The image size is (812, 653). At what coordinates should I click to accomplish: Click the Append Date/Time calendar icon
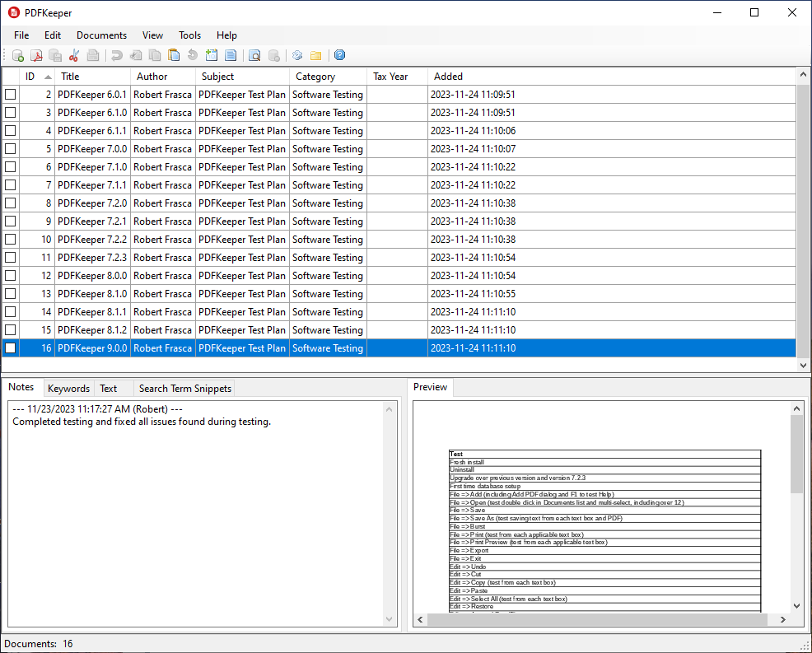pos(212,55)
